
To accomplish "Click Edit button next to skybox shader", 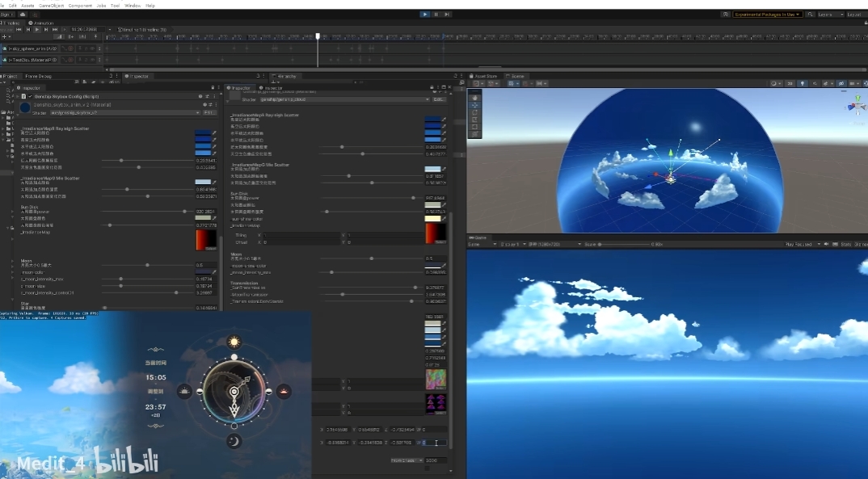I will [209, 113].
